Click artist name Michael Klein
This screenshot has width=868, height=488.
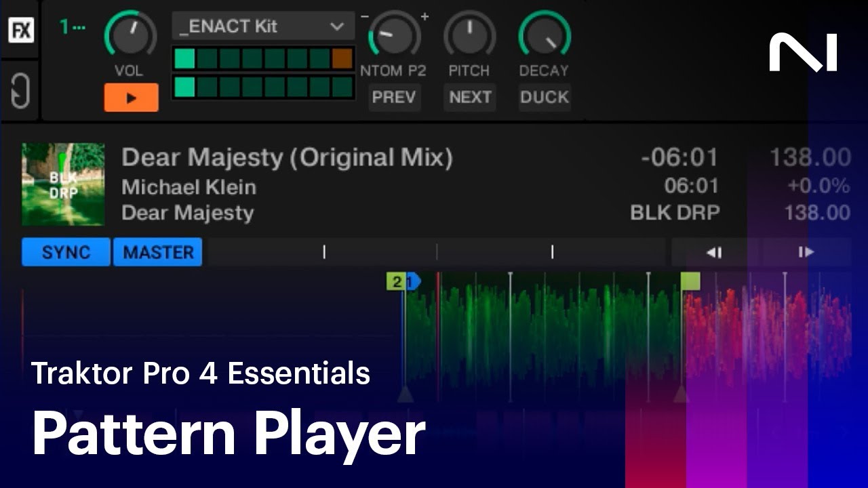[189, 187]
